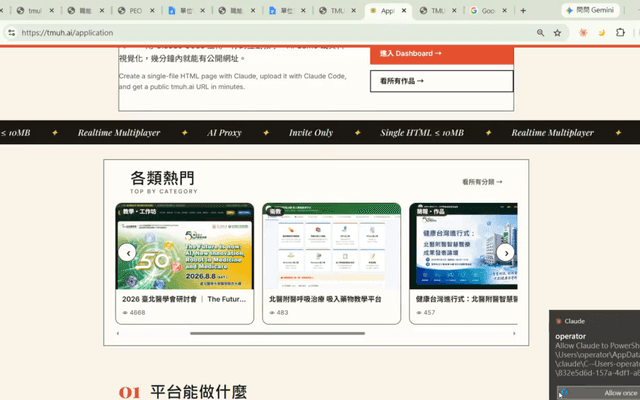
Task: Open the 2026 臺北醫學會研討會 card thumbnail
Action: point(184,246)
